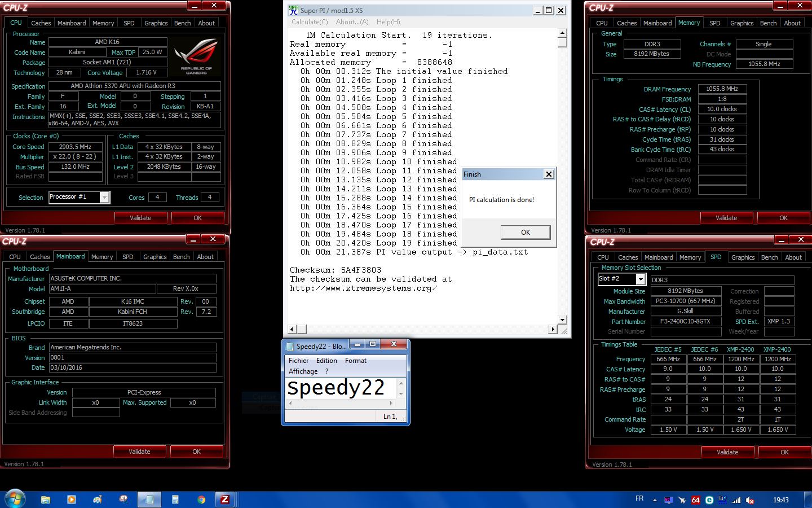
Task: Switch to Caches tab in CPU window
Action: coord(41,23)
